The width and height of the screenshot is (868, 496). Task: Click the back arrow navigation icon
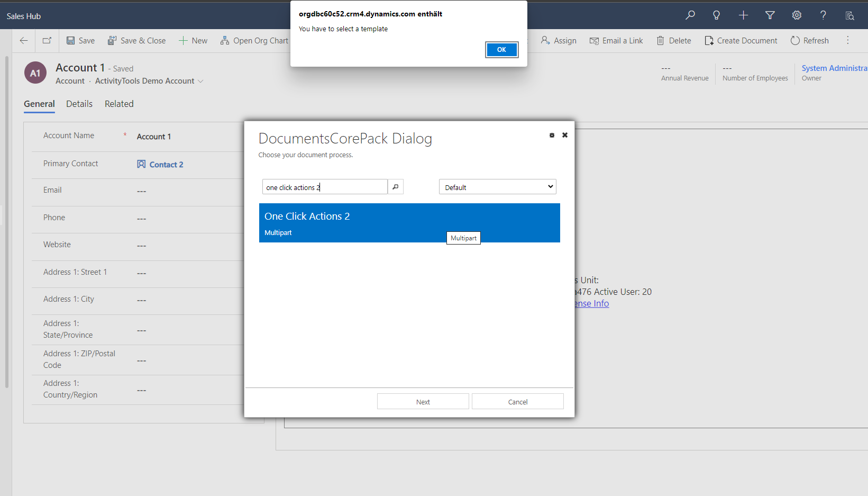click(24, 41)
